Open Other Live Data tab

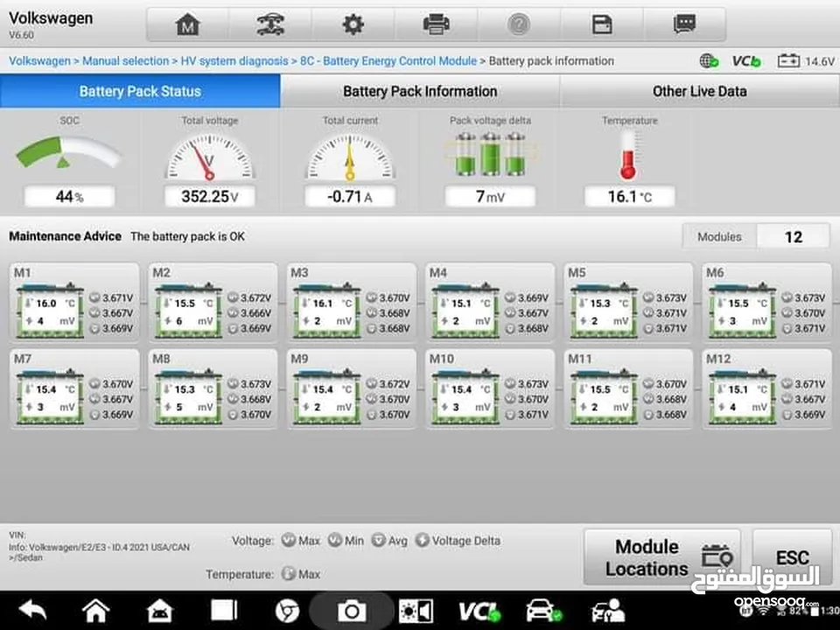pos(699,91)
